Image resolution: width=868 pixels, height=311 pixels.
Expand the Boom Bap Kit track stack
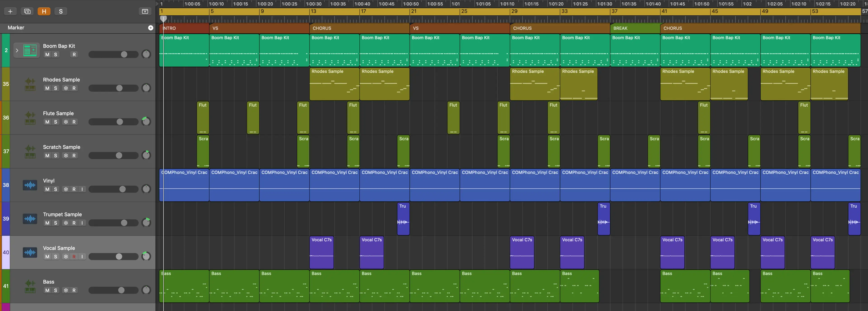[x=17, y=51]
